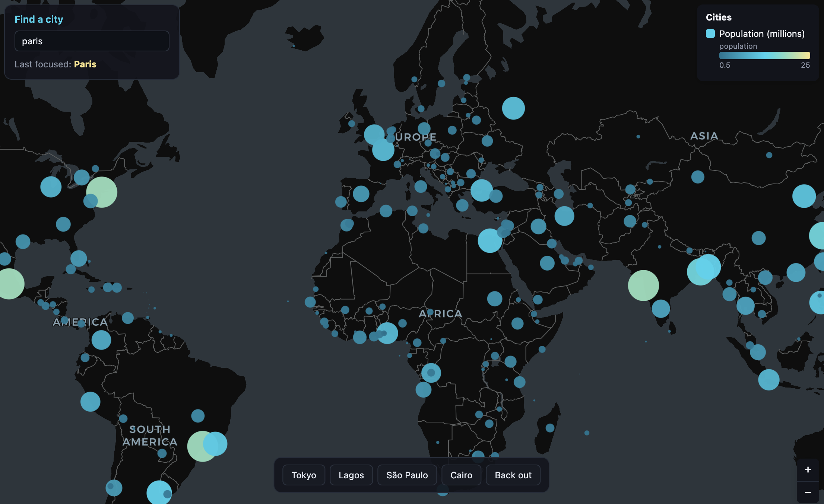Click the legend maximum value "25"
This screenshot has width=824, height=504.
(805, 65)
